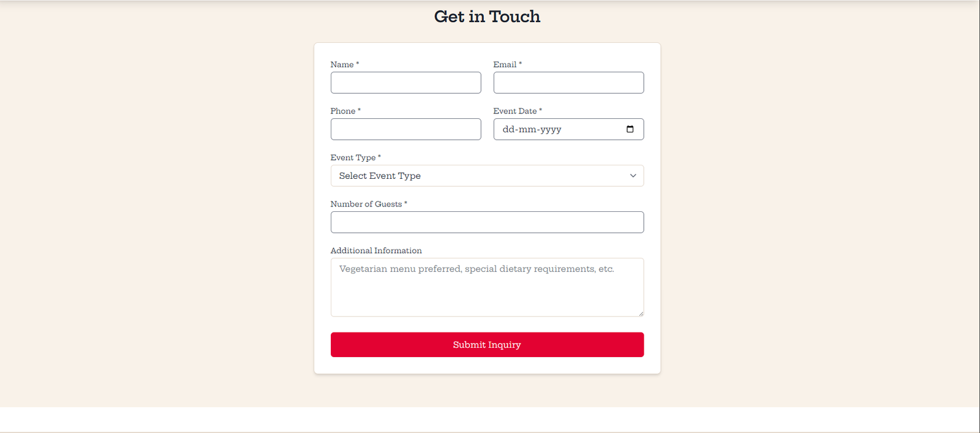Click the Name field label
Viewport: 980px width, 433px height.
[x=342, y=64]
